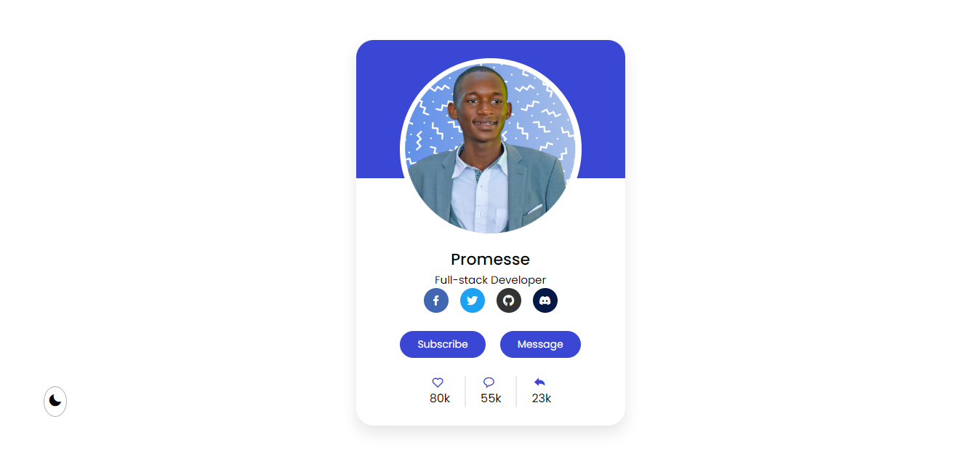Toggle dark mode with moon button
This screenshot has height=451, width=980.
(55, 402)
